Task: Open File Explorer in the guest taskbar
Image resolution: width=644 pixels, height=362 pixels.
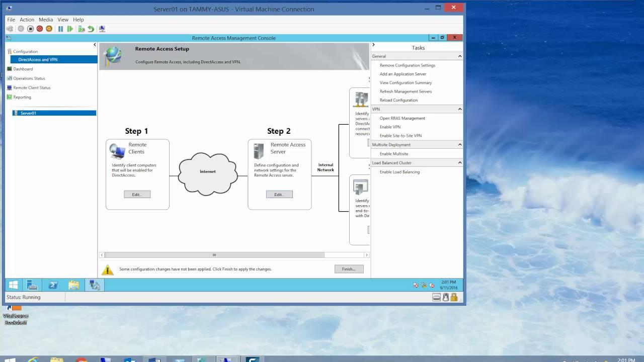Action: click(x=74, y=285)
